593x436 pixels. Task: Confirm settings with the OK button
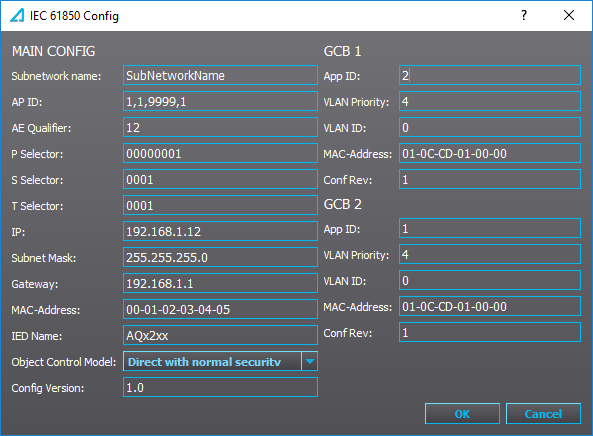[463, 414]
